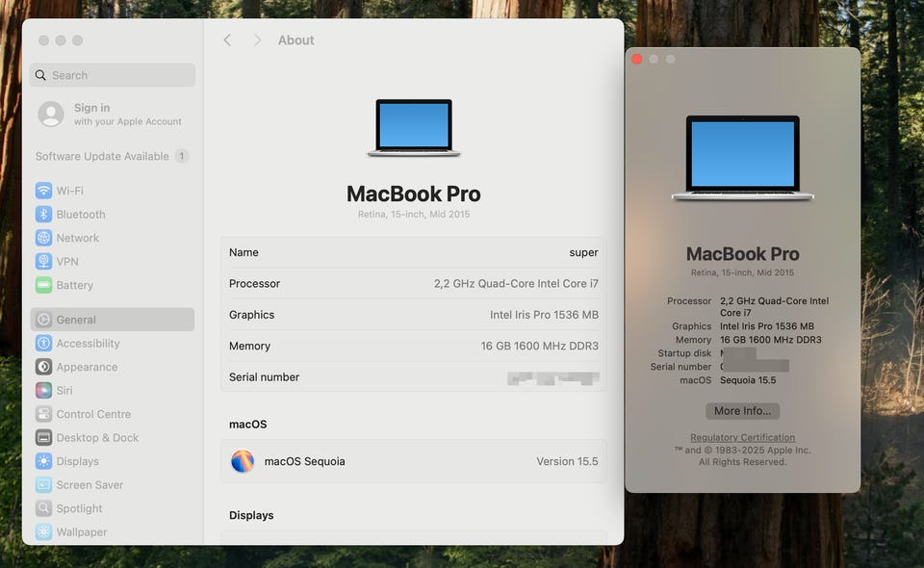Open Regulatory Certification link
The height and width of the screenshot is (568, 924).
click(742, 437)
